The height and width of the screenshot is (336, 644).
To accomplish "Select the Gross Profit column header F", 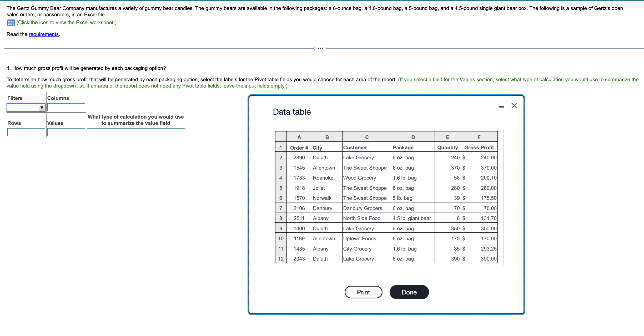I will click(x=479, y=137).
